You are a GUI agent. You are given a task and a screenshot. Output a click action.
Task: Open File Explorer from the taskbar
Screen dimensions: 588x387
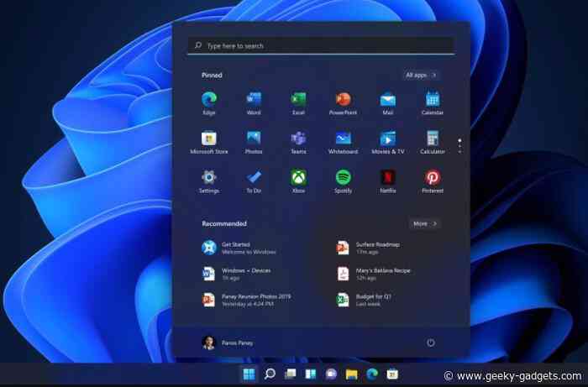pyautogui.click(x=351, y=374)
